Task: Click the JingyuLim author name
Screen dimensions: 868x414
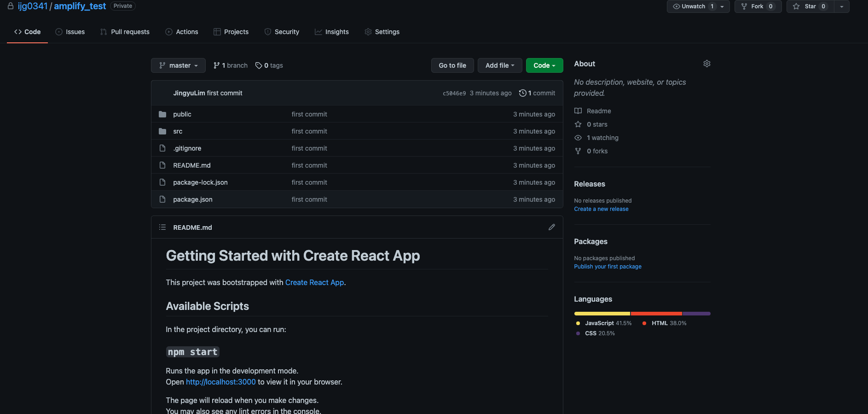Action: tap(189, 93)
